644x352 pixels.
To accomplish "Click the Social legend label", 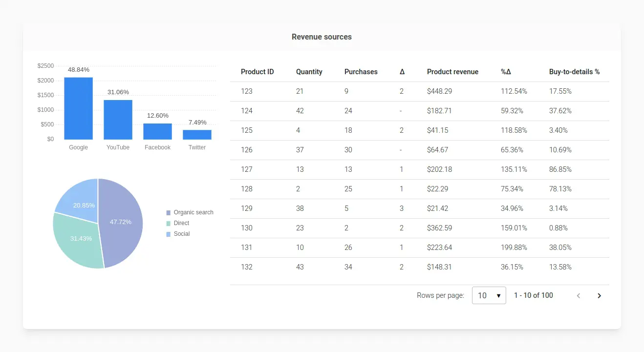I will pos(182,234).
